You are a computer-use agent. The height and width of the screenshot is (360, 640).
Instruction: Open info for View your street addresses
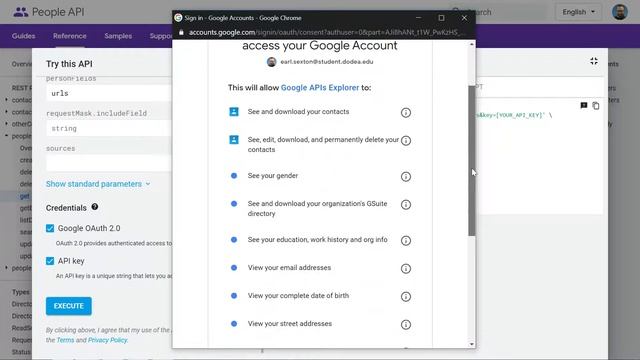pyautogui.click(x=405, y=325)
